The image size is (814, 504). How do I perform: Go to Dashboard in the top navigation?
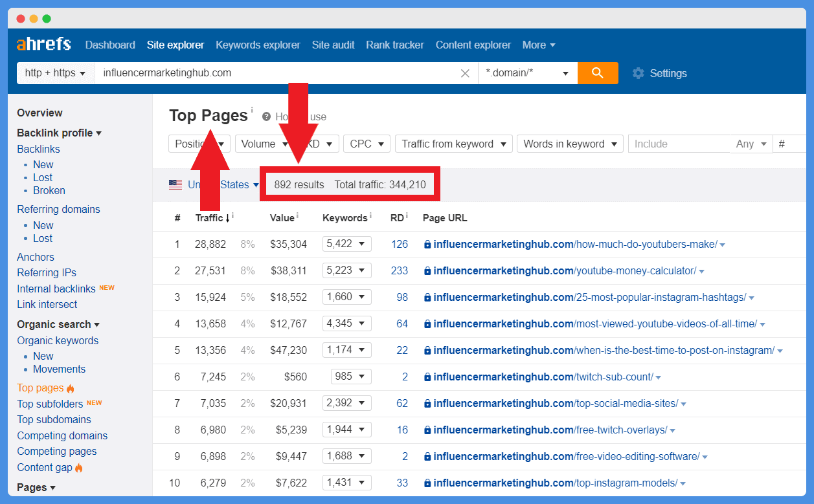[x=110, y=45]
